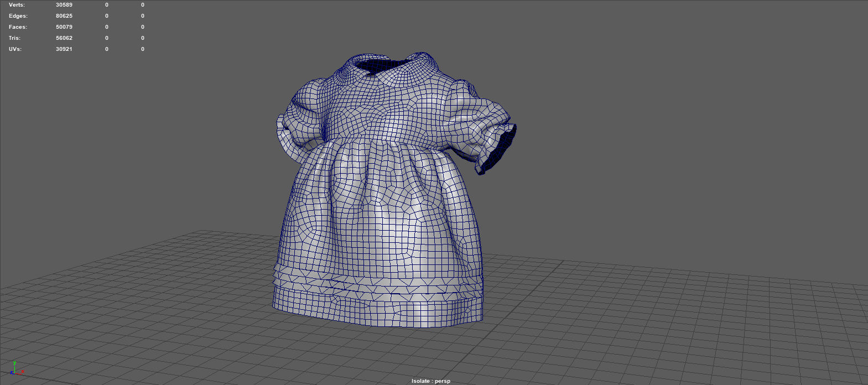
Task: Click the triangle count value 56062
Action: point(64,38)
